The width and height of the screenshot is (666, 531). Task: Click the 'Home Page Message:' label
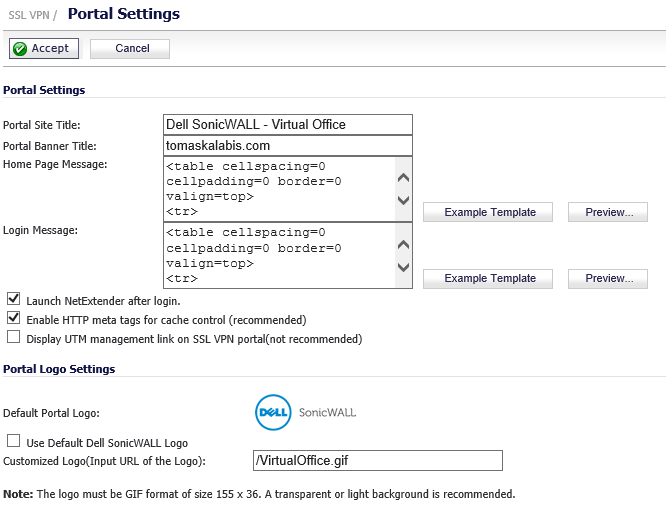tap(55, 164)
